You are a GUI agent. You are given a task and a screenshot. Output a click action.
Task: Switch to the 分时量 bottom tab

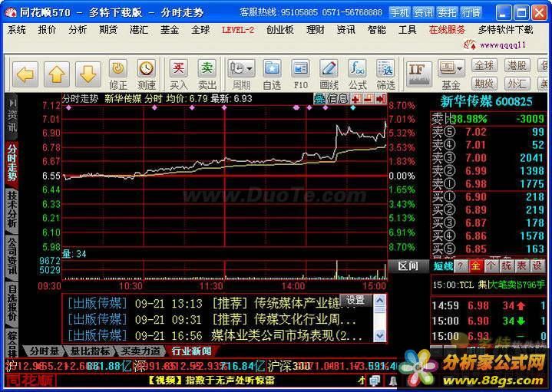coord(44,351)
